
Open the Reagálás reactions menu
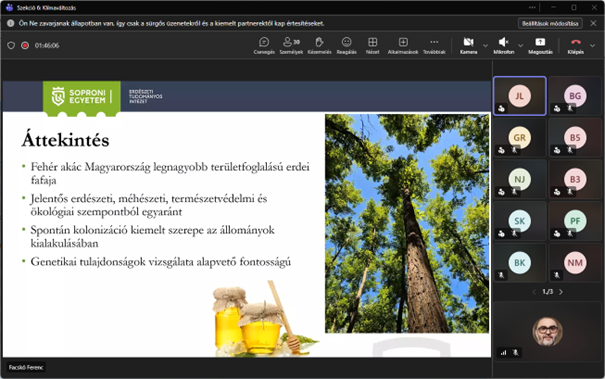(346, 45)
